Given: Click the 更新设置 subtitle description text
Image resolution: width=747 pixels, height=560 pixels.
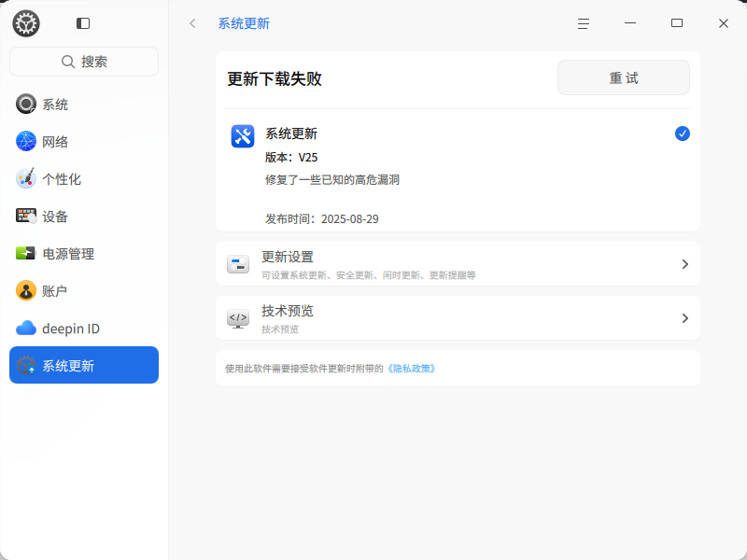Looking at the screenshot, I should click(369, 275).
